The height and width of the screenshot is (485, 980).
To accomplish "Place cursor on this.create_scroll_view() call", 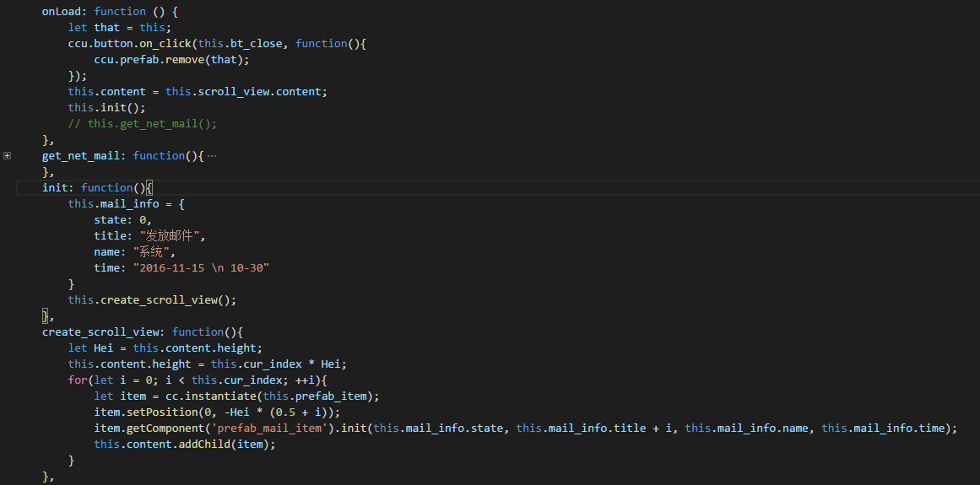I will pos(152,300).
